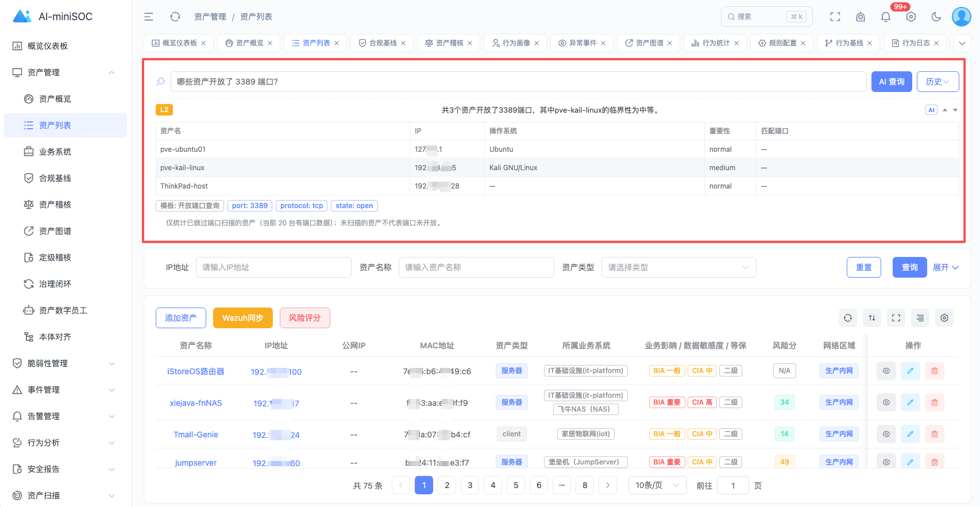Change table density icon
980x507 pixels.
920,318
